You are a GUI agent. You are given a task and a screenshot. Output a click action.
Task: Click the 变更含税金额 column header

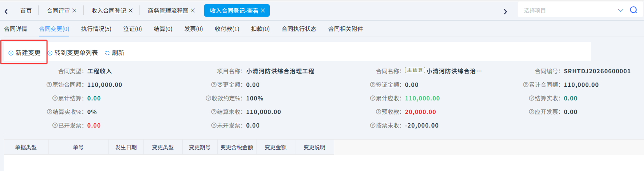237,147
